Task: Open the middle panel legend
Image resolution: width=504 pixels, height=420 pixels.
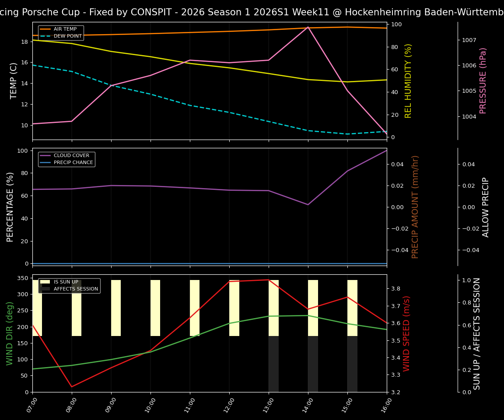Action: (x=66, y=158)
